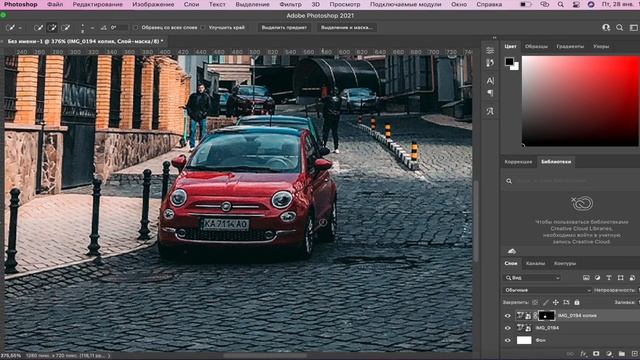This screenshot has width=640, height=360.
Task: Click the Creative Cloud Libraries logo icon
Action: (581, 203)
